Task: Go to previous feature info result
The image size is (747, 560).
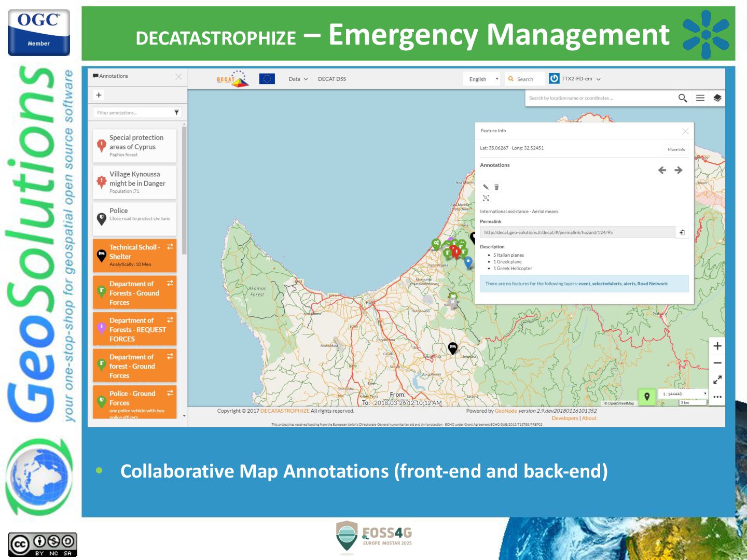Action: coord(662,170)
